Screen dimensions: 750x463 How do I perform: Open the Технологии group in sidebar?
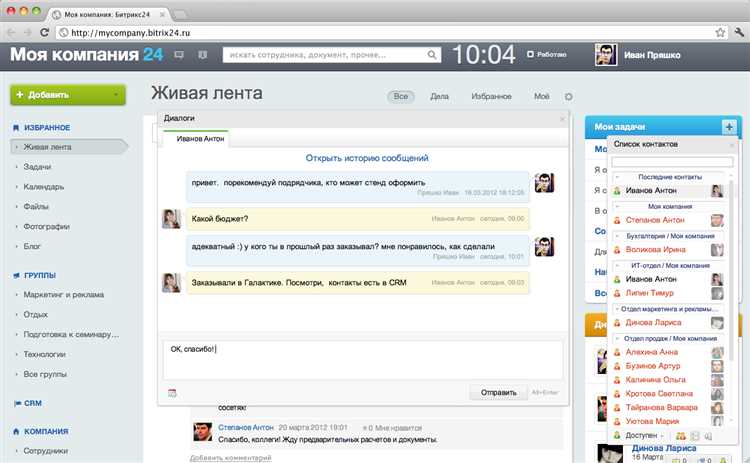tap(44, 354)
